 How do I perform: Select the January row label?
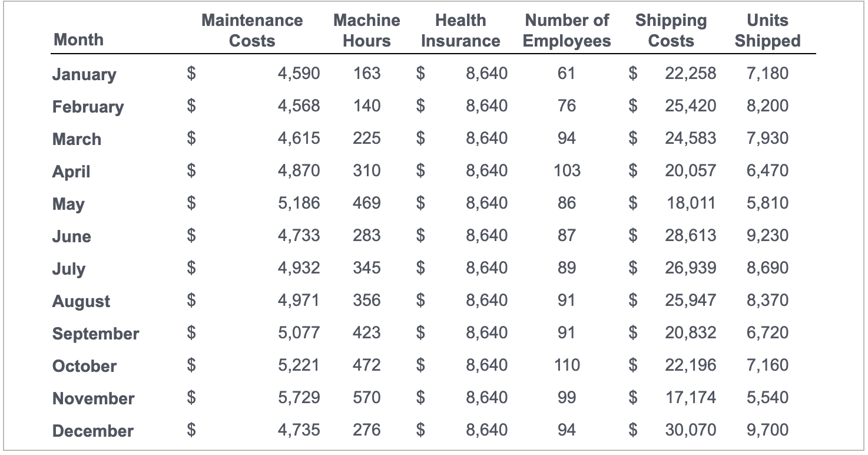pos(84,74)
